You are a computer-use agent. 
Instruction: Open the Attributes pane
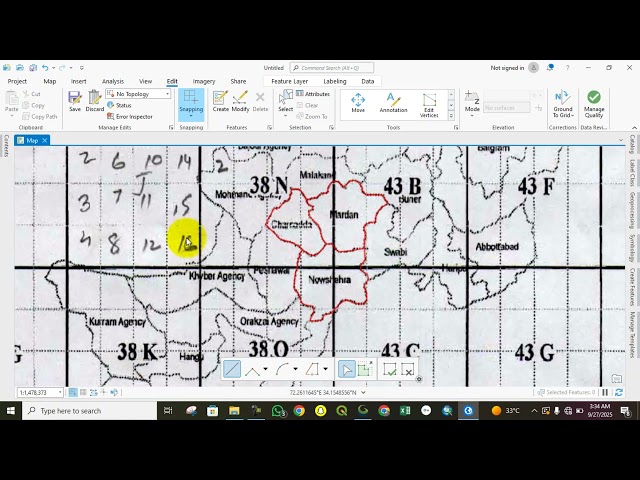[313, 94]
